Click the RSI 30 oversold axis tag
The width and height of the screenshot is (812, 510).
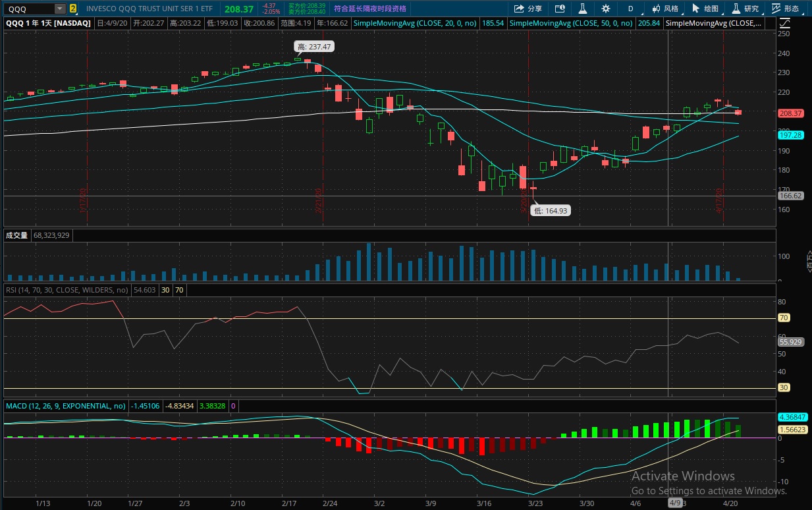click(784, 387)
